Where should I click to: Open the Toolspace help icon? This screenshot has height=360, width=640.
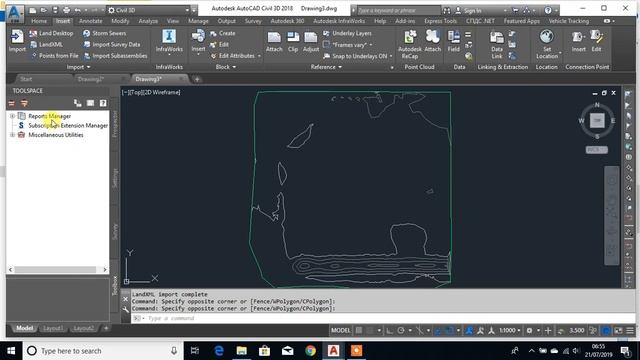point(103,103)
